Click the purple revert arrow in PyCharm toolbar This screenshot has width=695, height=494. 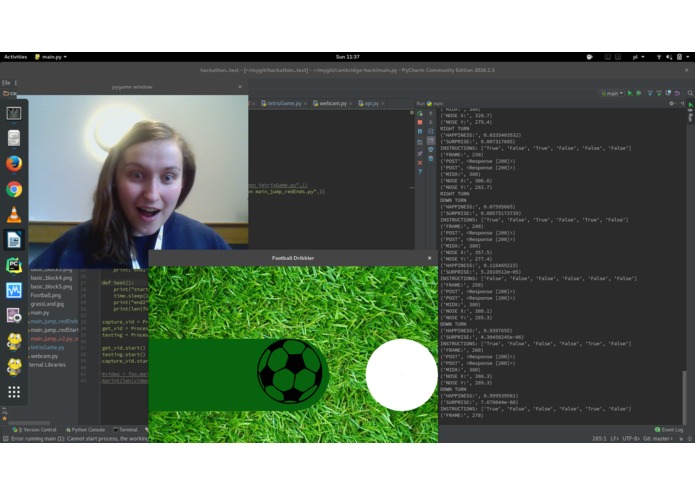point(677,93)
